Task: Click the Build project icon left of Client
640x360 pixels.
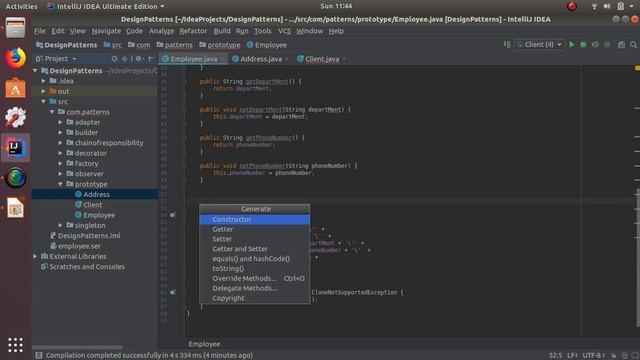Action: click(507, 44)
